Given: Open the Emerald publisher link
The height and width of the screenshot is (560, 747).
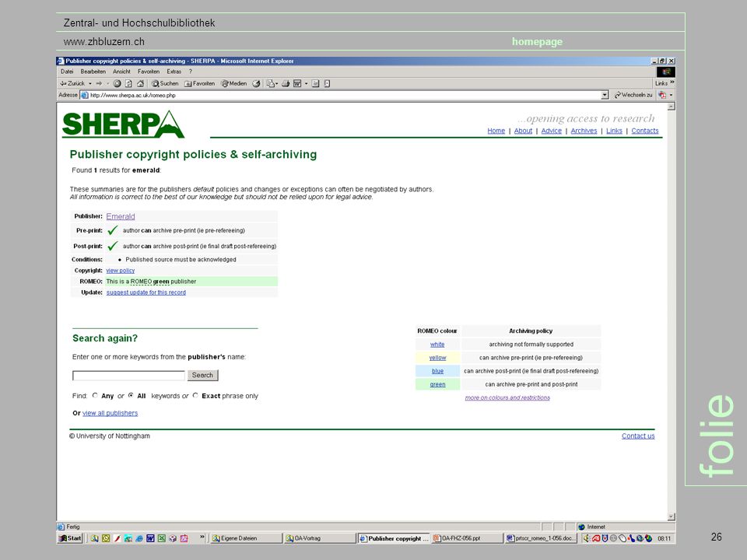Looking at the screenshot, I should click(x=121, y=216).
